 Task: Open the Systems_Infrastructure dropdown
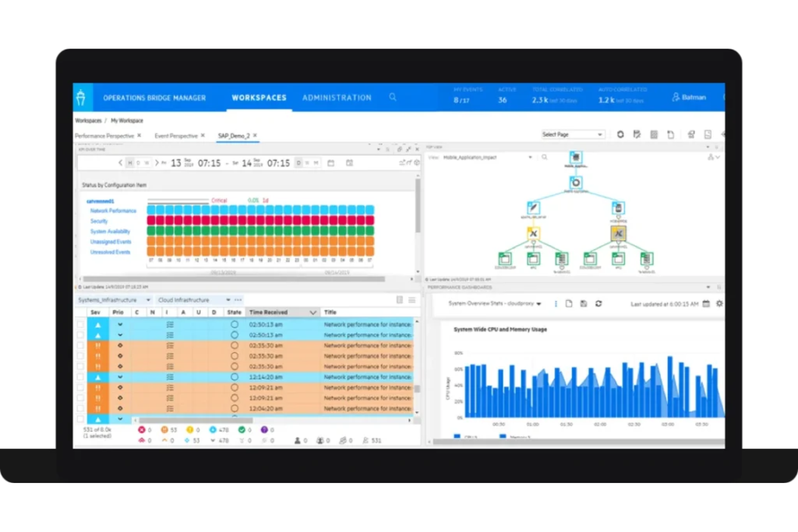point(114,300)
